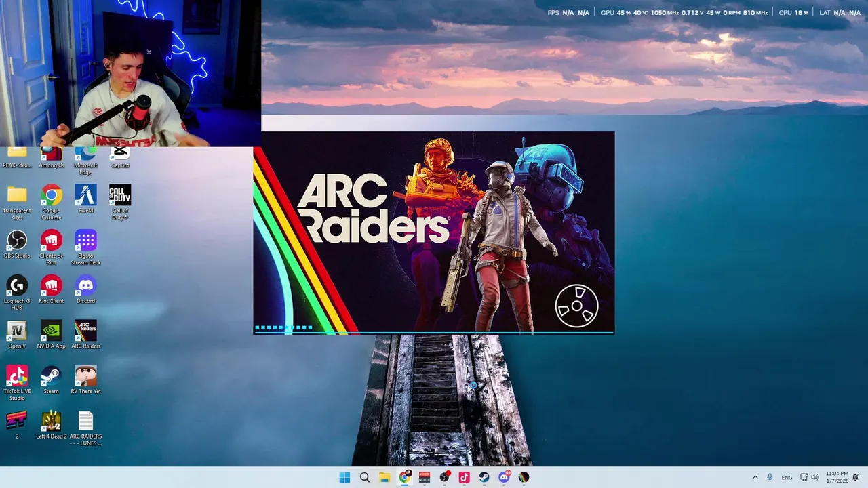Open TikTok LIVE Studio taskbar icon

pyautogui.click(x=464, y=477)
